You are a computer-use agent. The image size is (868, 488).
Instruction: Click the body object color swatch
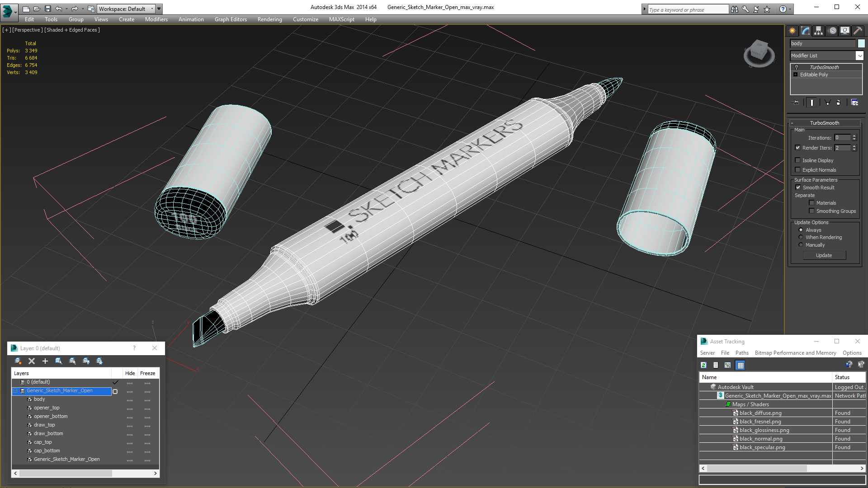click(861, 43)
